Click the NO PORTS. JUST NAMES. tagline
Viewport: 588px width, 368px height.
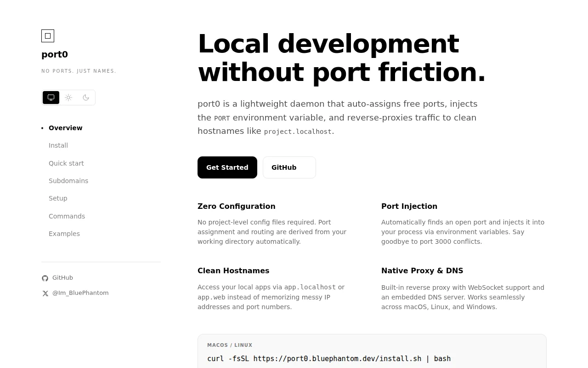point(79,71)
